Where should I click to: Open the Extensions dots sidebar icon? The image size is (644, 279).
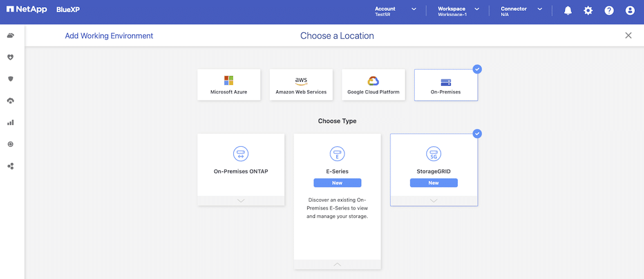click(11, 166)
